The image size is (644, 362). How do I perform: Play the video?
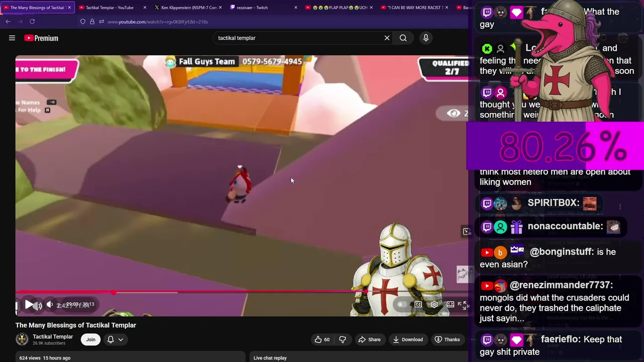[29, 305]
